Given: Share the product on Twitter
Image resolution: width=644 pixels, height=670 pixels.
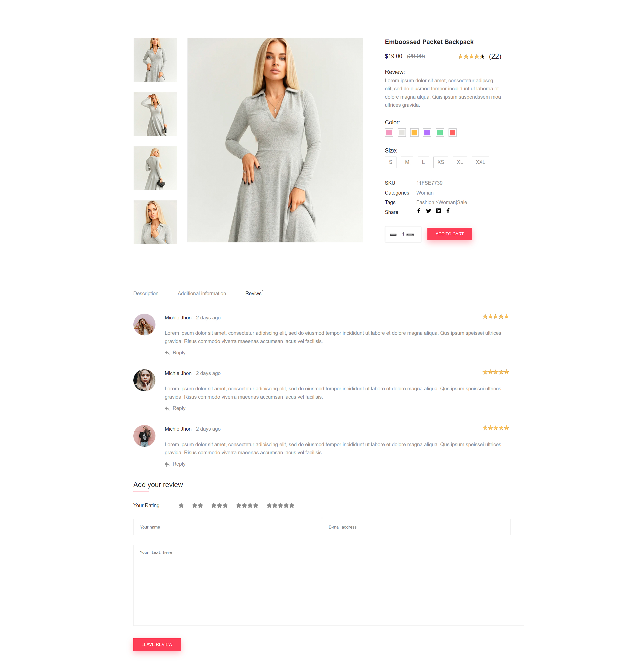Looking at the screenshot, I should pyautogui.click(x=428, y=211).
